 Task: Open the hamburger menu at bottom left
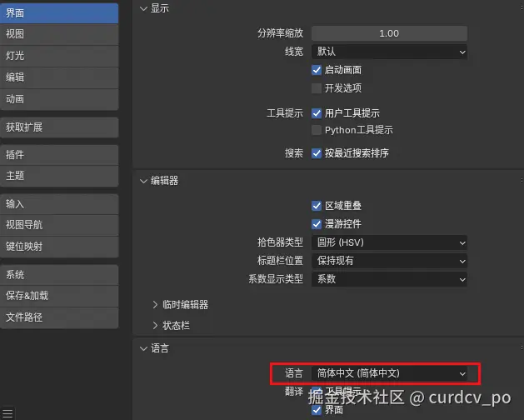click(x=7, y=413)
